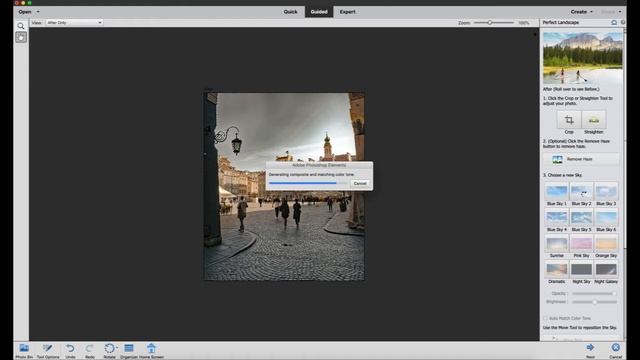Select the Sunrise sky thumbnail
Screen dimensions: 640x360
pos(557,244)
